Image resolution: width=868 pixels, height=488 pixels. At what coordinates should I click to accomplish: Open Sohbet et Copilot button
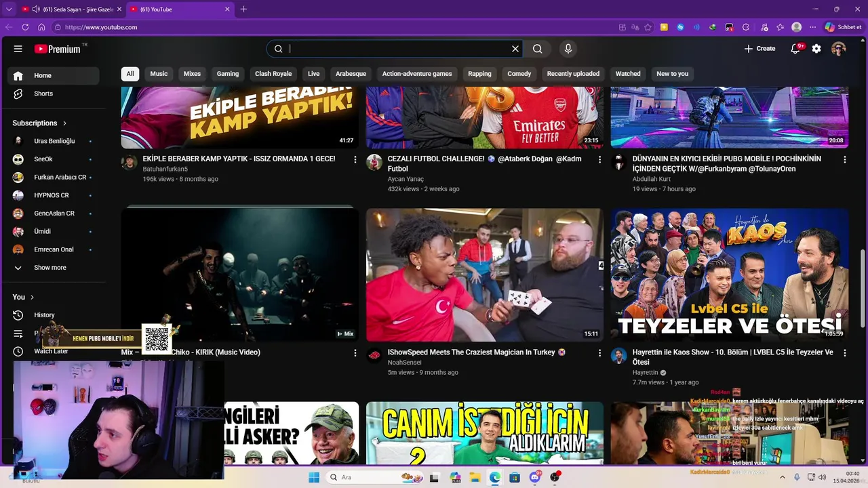843,27
